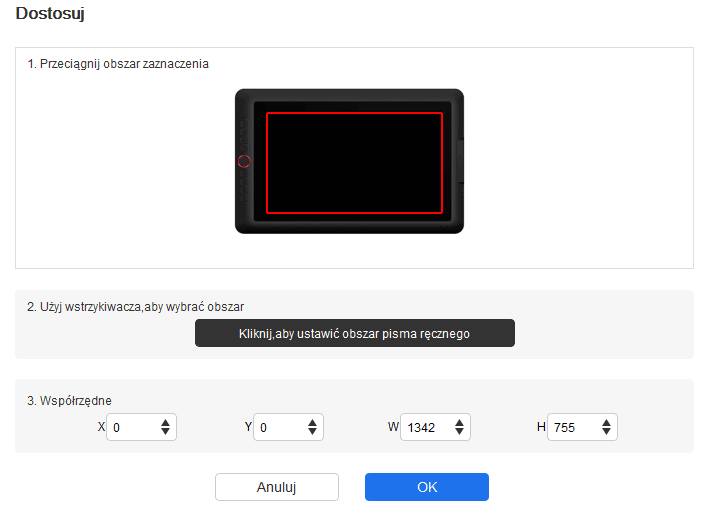Confirm settings with the OK button
Screen dimensions: 712x510
tap(426, 487)
